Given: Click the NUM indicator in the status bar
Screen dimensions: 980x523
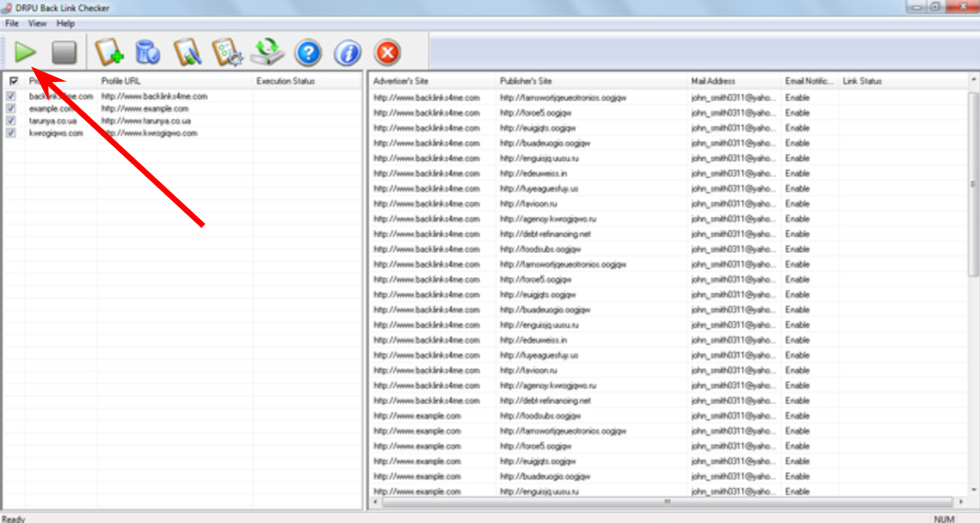Looking at the screenshot, I should pos(945,519).
